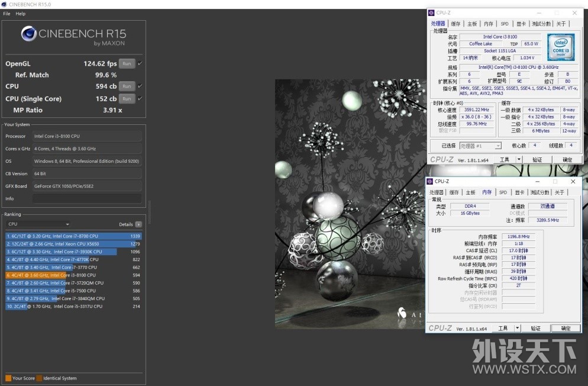588x386 pixels.
Task: Click the Cinebench title bar app icon
Action: 4,4
